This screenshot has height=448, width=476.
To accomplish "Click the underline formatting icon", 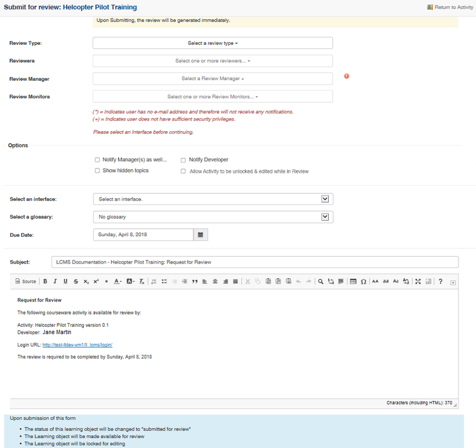I will [65, 281].
